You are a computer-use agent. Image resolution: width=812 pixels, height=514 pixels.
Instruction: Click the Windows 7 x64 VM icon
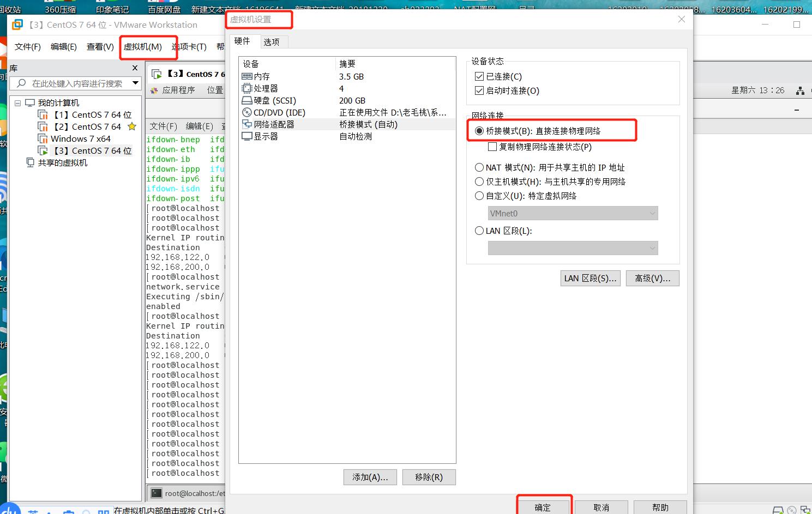[43, 138]
